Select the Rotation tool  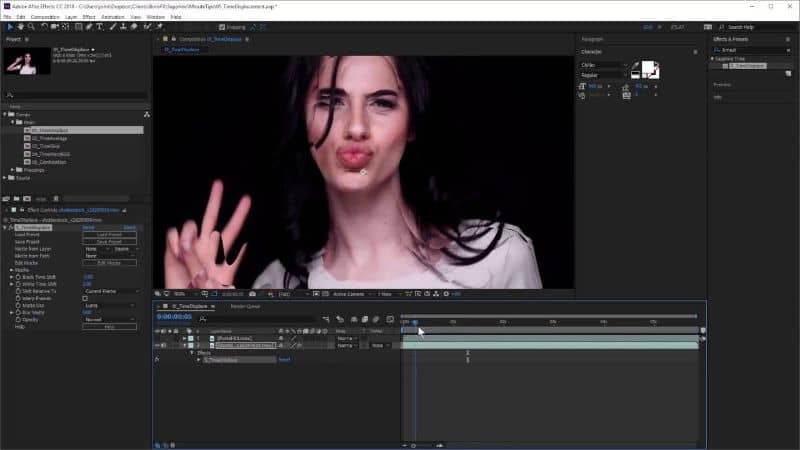point(44,27)
